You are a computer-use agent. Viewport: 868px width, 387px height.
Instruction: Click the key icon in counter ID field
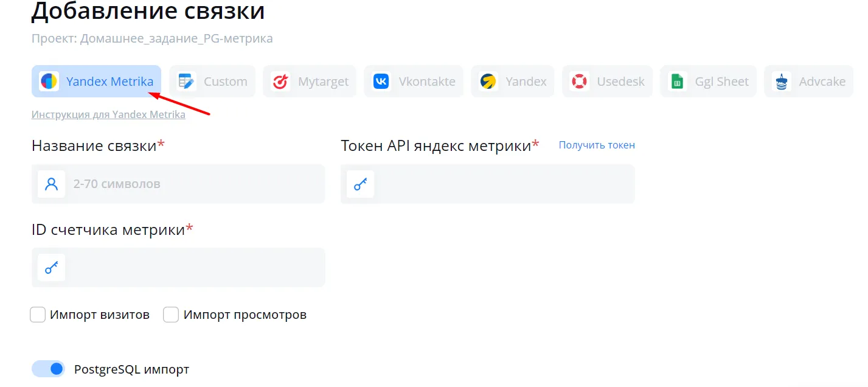point(52,267)
